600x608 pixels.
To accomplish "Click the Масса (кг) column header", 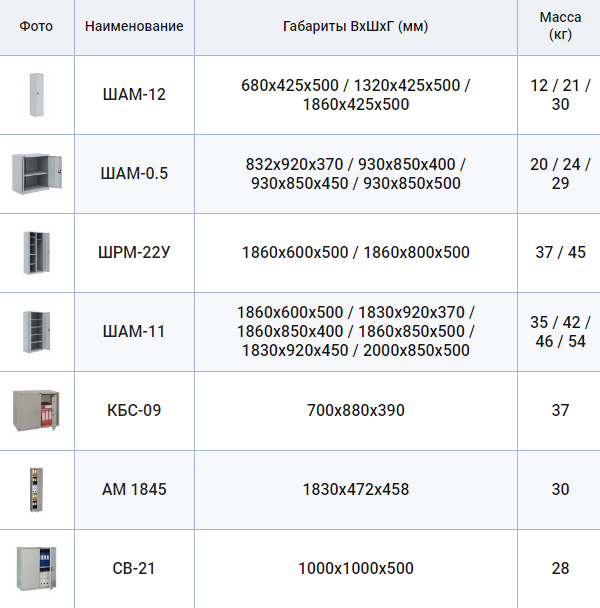I will 560,26.
